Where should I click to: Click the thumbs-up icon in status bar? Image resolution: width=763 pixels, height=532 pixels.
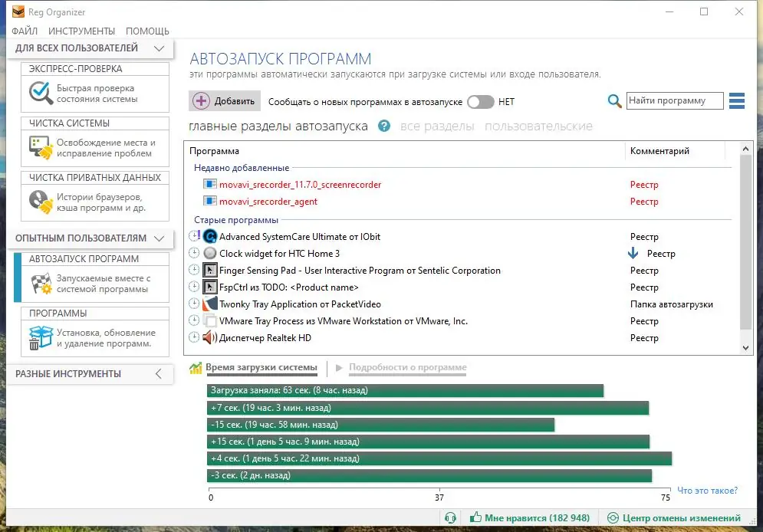click(475, 517)
